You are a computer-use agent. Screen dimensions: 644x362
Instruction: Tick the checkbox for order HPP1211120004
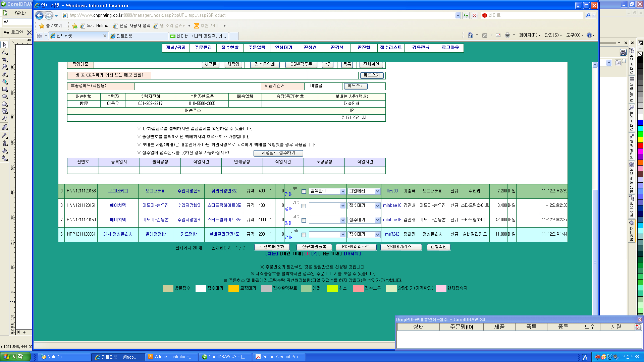click(x=304, y=235)
